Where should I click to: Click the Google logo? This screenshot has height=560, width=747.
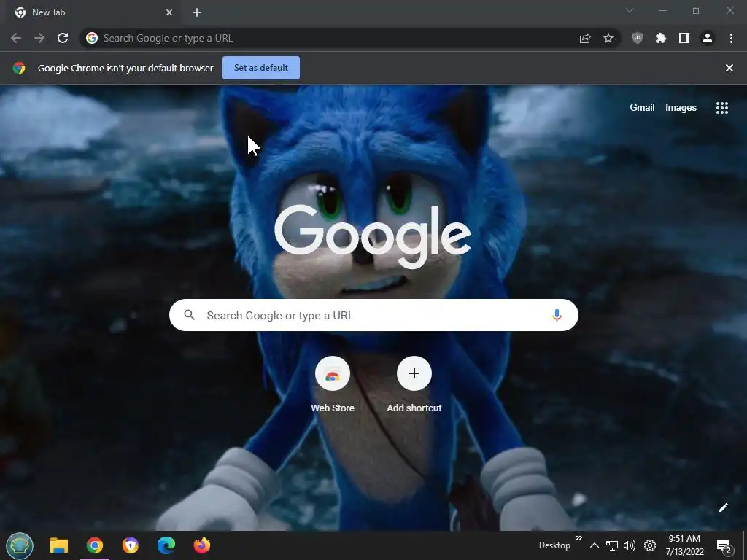(373, 236)
